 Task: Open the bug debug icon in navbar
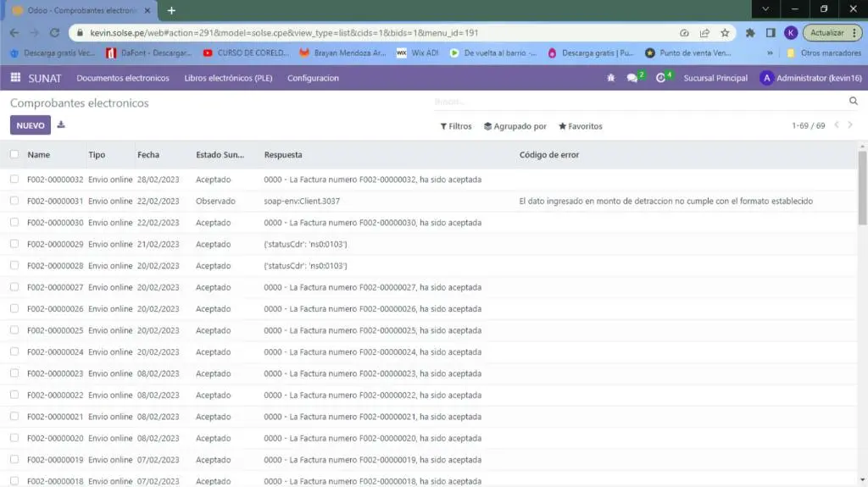610,78
